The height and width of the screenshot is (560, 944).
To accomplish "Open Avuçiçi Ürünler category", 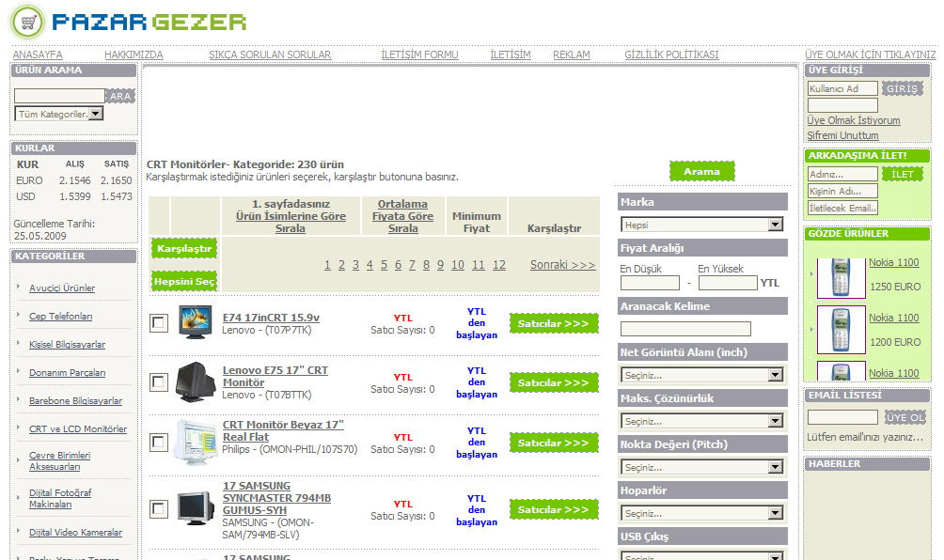I will (62, 288).
